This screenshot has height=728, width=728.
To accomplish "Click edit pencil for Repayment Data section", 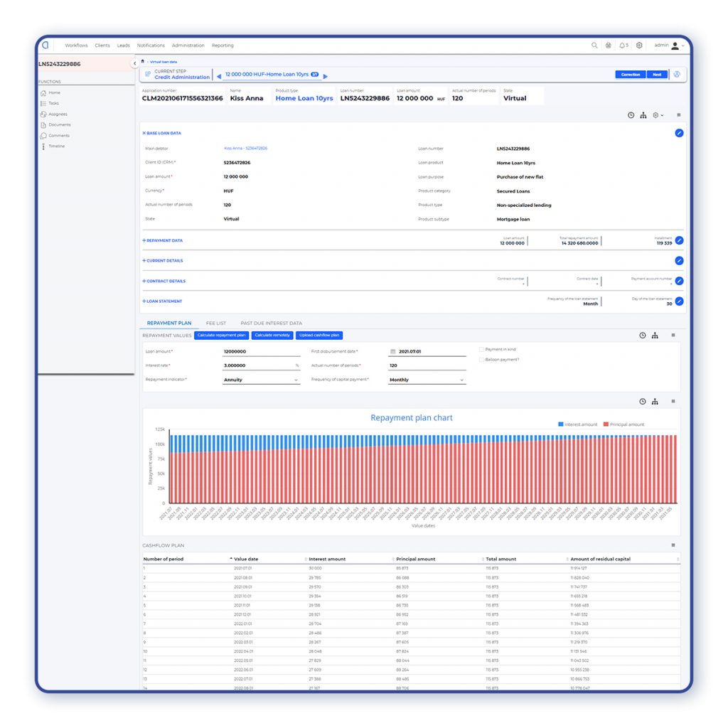I will point(679,240).
